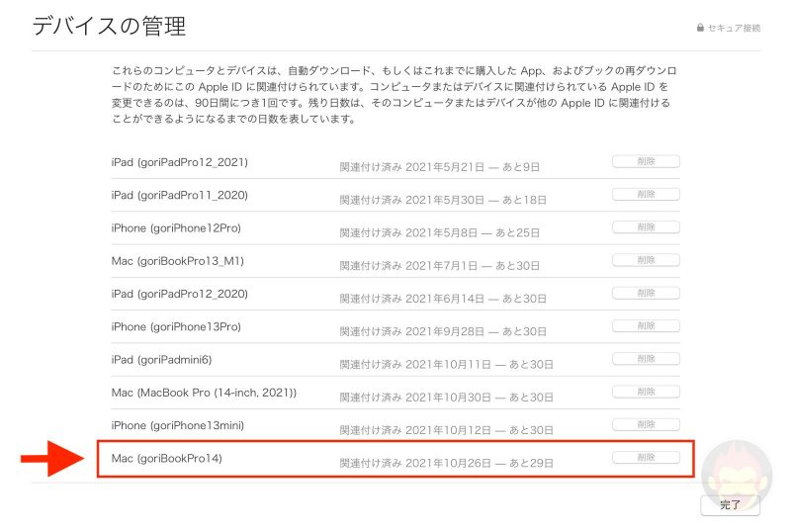Select the iPhone (goriPhone13Pro) name
The width and height of the screenshot is (791, 532).
click(x=176, y=327)
